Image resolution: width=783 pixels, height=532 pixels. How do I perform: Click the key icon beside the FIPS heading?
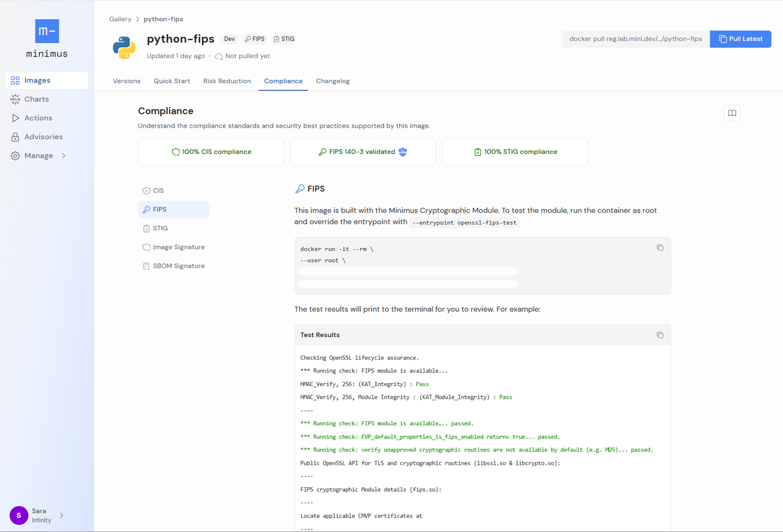pyautogui.click(x=299, y=189)
